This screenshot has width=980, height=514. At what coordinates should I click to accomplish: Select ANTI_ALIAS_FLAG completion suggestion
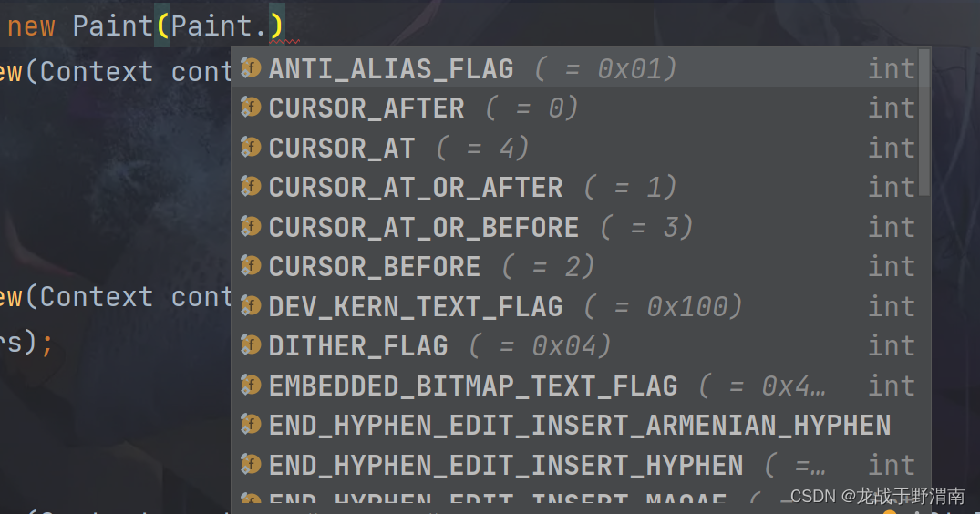(575, 68)
